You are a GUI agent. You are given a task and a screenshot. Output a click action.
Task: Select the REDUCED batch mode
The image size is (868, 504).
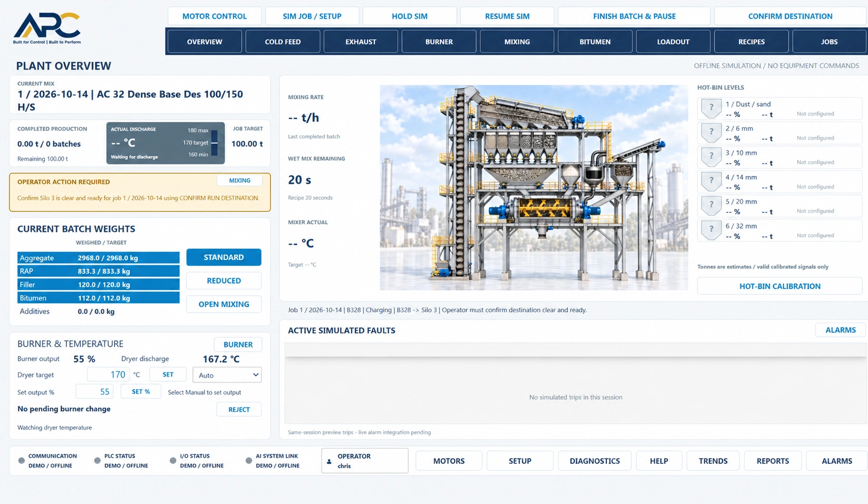pos(224,280)
